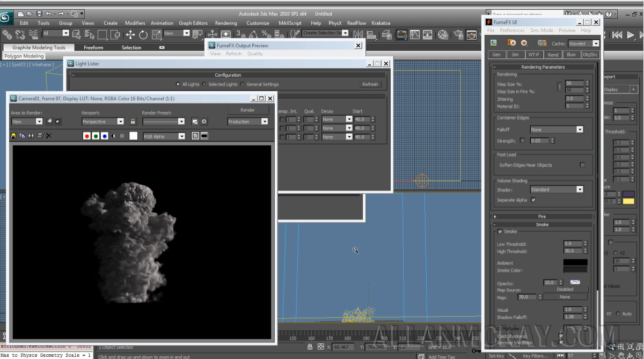Screen dimensions: 644x359
Task: Click the Disabled Map Source button
Action: click(x=565, y=289)
